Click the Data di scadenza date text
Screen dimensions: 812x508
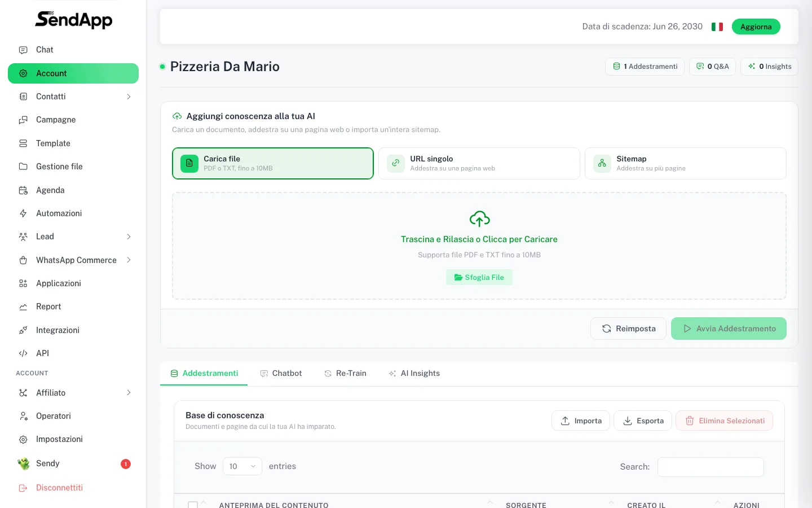click(642, 27)
